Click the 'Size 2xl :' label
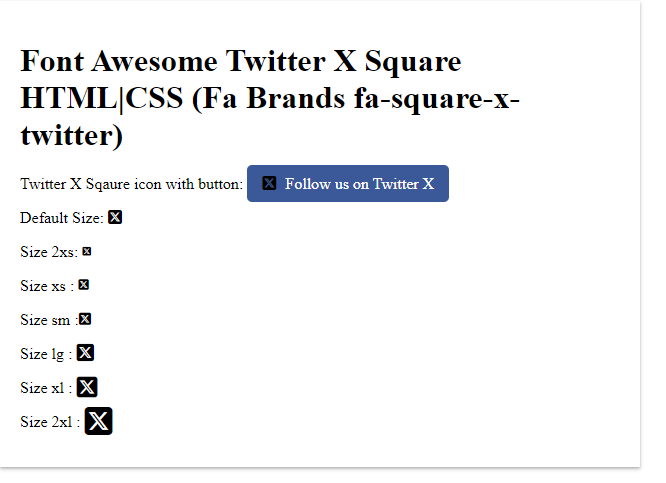 tap(50, 421)
